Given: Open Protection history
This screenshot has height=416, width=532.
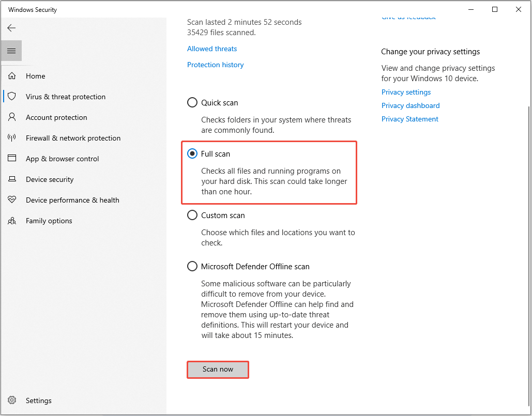Looking at the screenshot, I should pyautogui.click(x=215, y=64).
